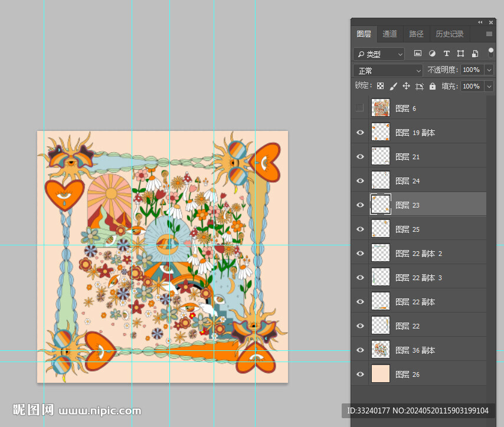Filter layers by smart object icon

pos(475,54)
